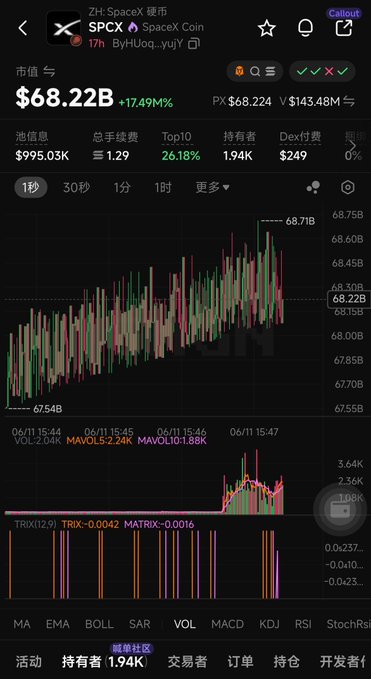Viewport: 371px width, 679px height.
Task: Set a price alert via bell icon
Action: click(306, 28)
